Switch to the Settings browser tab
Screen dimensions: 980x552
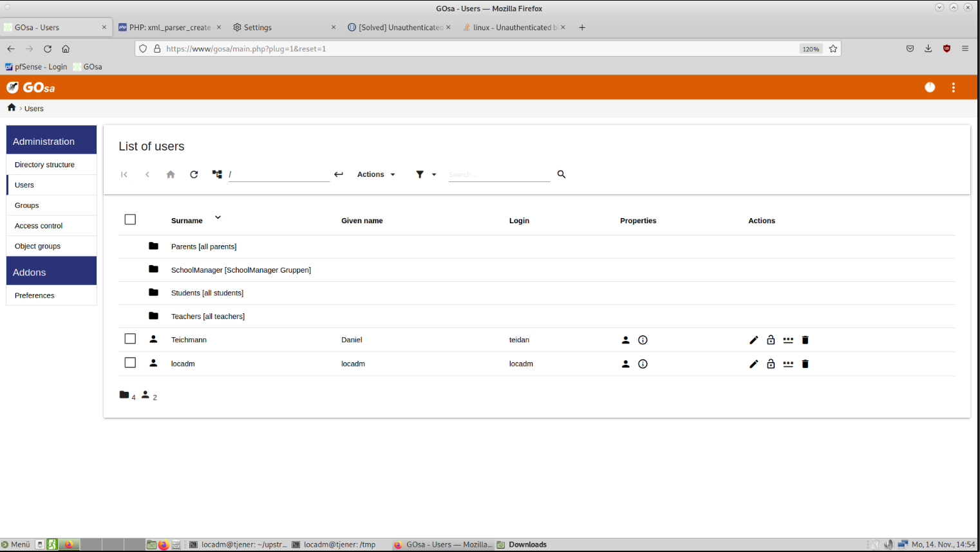[x=284, y=28]
